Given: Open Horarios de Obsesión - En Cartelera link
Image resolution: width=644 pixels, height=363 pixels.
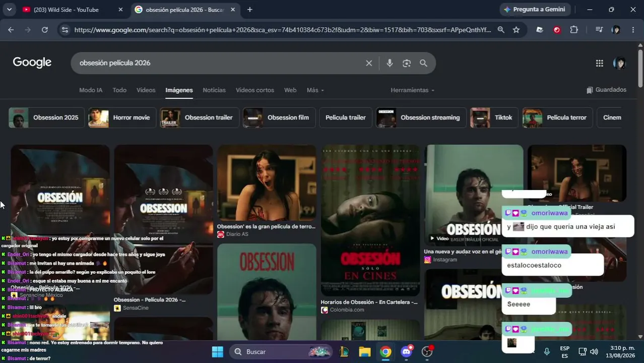Looking at the screenshot, I should click(x=369, y=302).
